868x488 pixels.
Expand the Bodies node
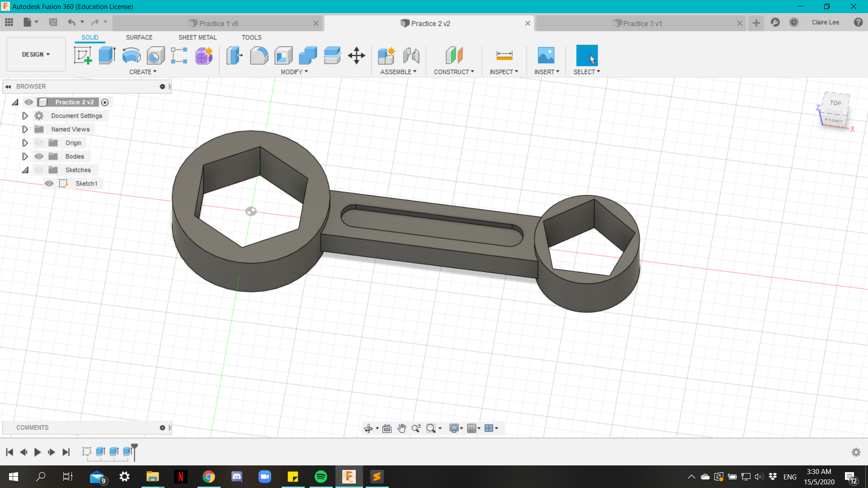(x=25, y=156)
